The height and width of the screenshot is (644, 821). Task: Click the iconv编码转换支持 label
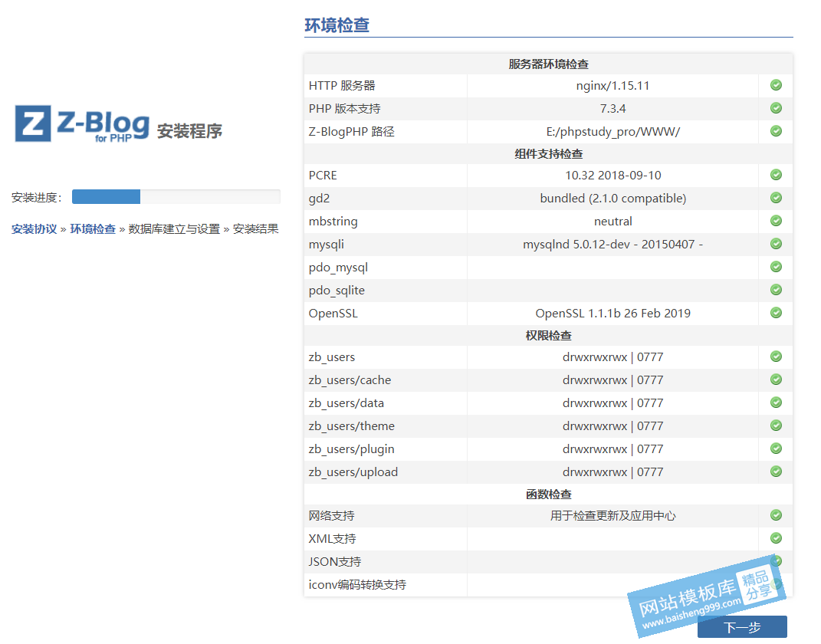pyautogui.click(x=358, y=585)
